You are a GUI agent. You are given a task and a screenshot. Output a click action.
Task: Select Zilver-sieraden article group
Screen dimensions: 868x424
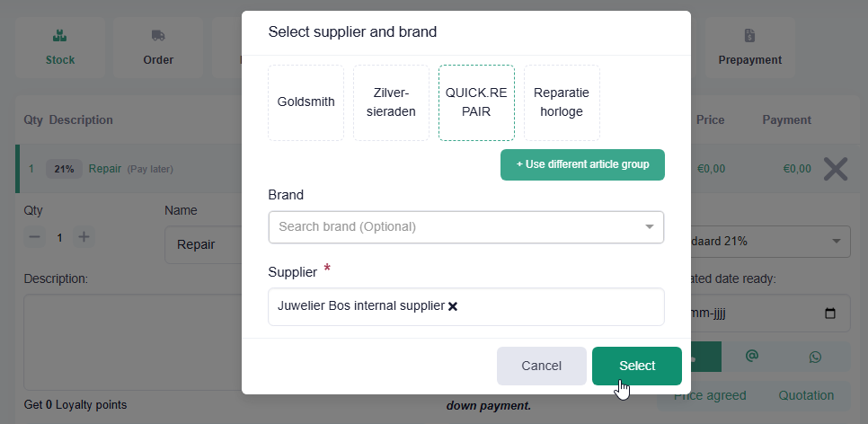tap(391, 102)
